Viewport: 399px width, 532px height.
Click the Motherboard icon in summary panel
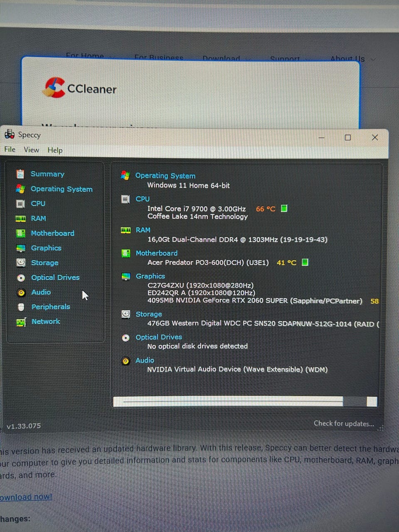126,253
